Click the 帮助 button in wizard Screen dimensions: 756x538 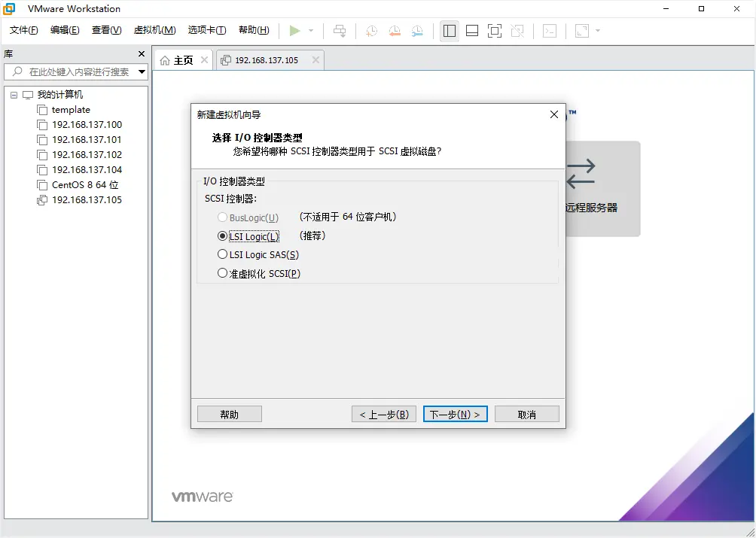(230, 414)
